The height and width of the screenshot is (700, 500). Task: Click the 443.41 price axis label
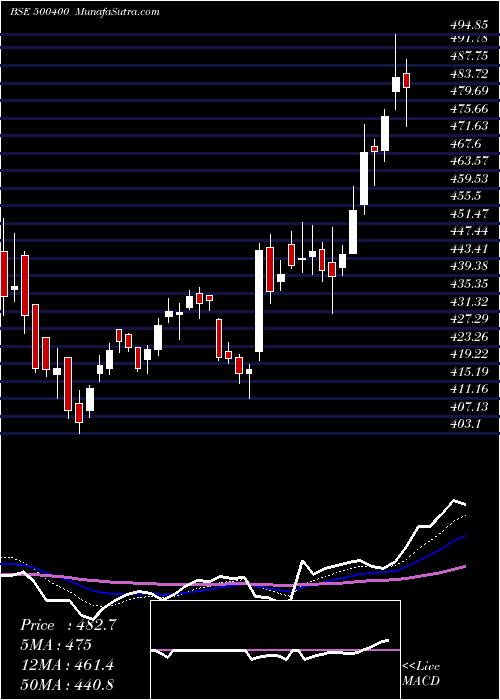(x=469, y=249)
